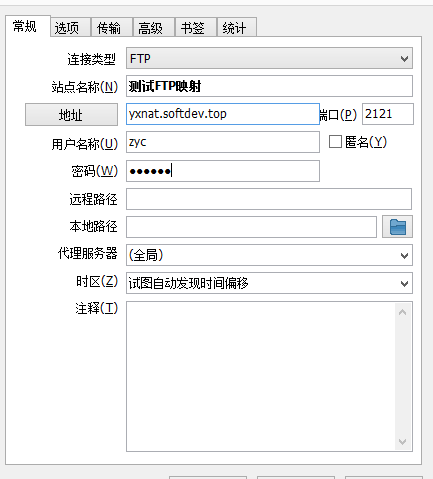Click the folder browse icon for local path
Image resolution: width=433 pixels, height=479 pixels.
coord(397,227)
